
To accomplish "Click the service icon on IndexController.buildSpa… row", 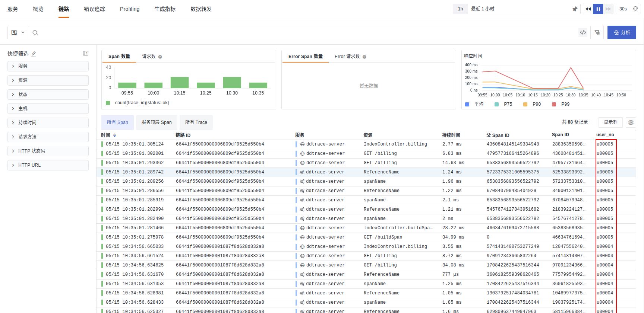I will [x=302, y=228].
